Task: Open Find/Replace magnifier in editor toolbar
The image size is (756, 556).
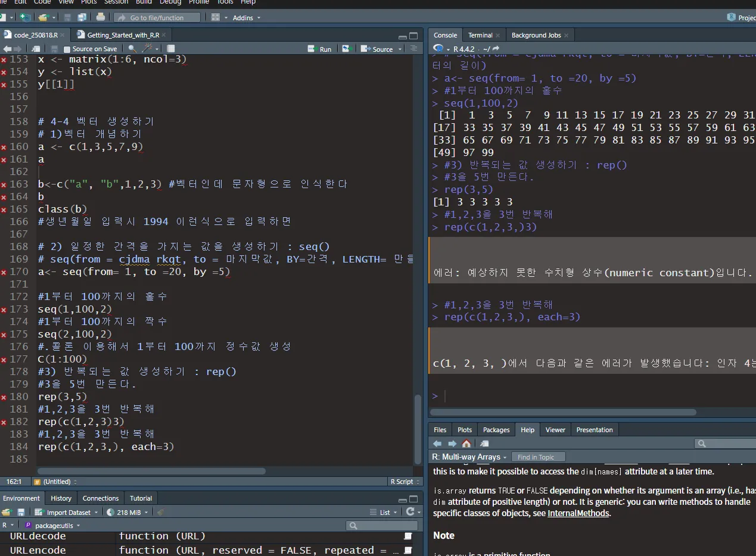Action: 132,49
